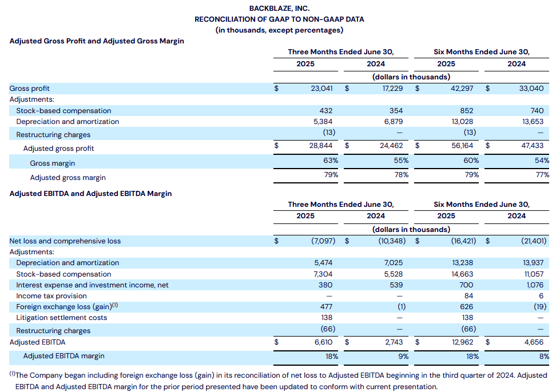Click foreign exchange value 477

tap(326, 307)
